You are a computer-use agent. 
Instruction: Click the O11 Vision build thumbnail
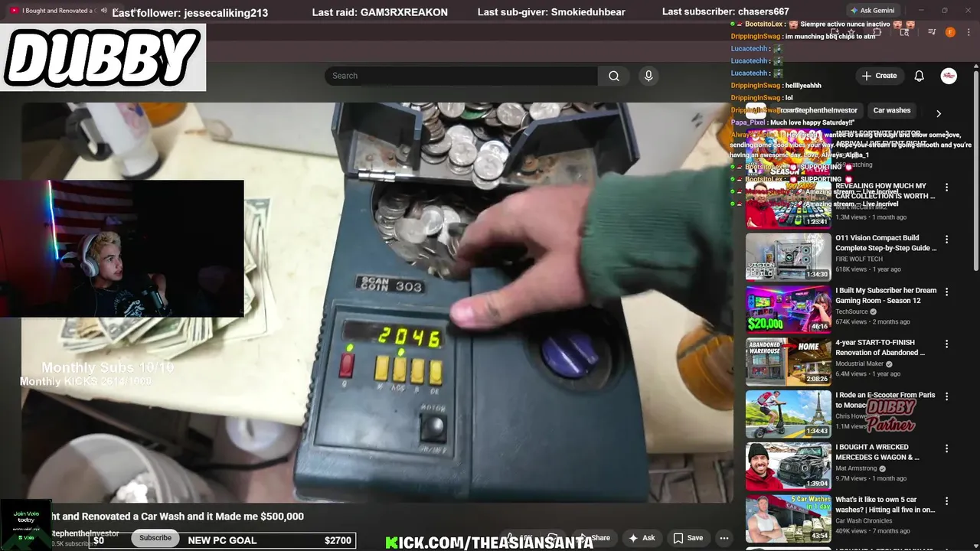(788, 256)
